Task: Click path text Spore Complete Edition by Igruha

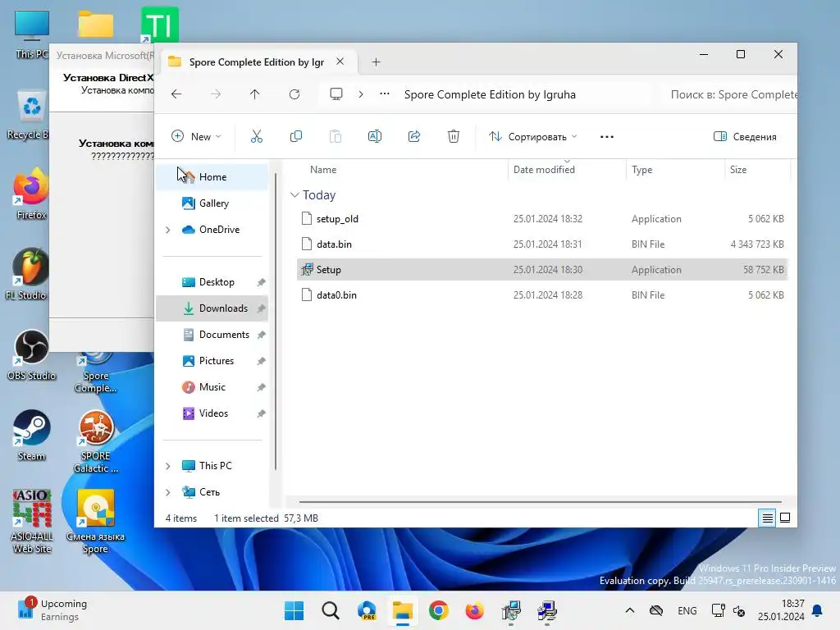Action: [490, 94]
